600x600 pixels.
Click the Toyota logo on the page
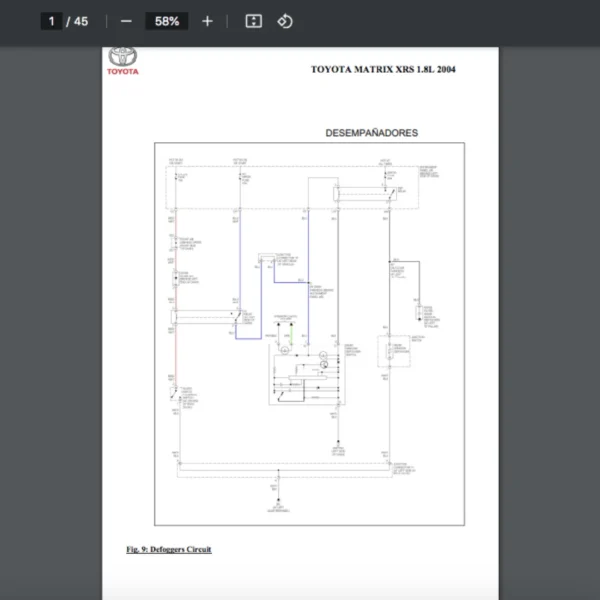point(124,60)
